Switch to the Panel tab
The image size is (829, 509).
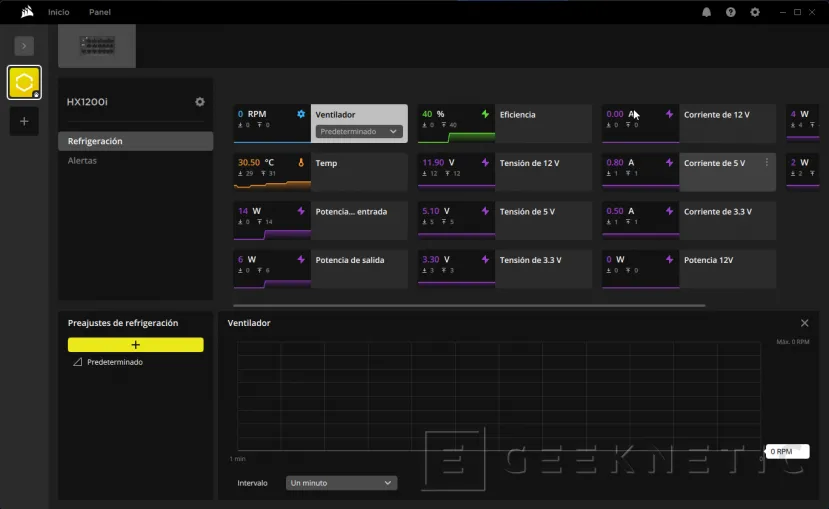tap(100, 12)
